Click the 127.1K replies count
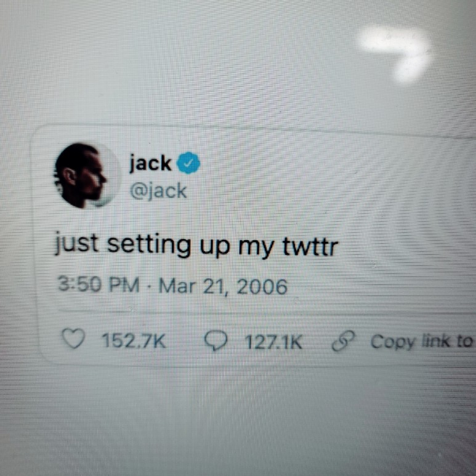This screenshot has width=476, height=476. click(274, 342)
